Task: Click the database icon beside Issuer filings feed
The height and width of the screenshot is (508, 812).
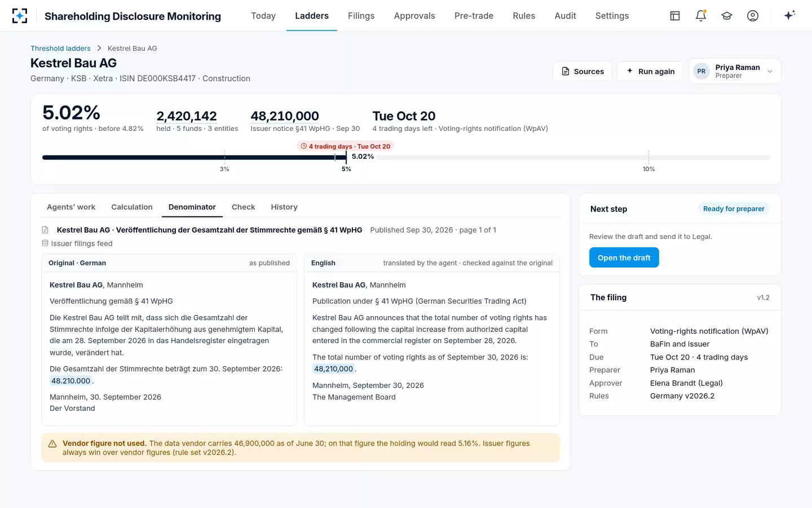Action: click(x=45, y=243)
